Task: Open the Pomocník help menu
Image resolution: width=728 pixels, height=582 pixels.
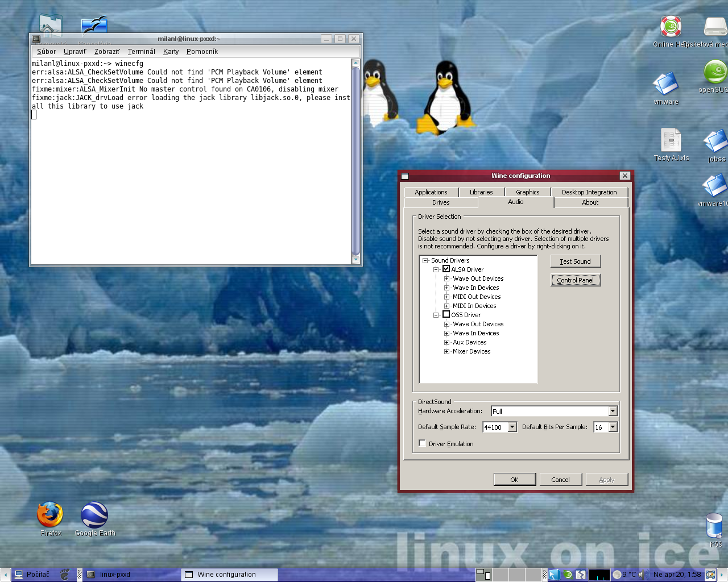Action: point(202,52)
